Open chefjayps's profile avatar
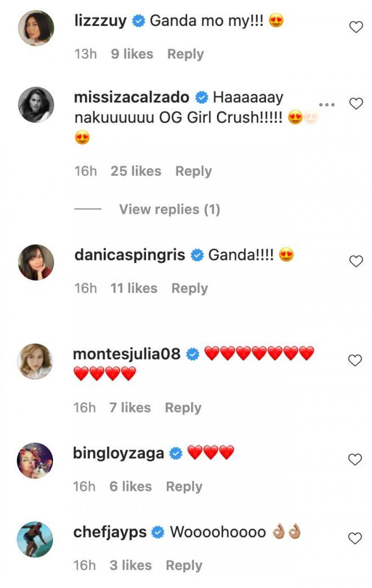 pyautogui.click(x=35, y=539)
